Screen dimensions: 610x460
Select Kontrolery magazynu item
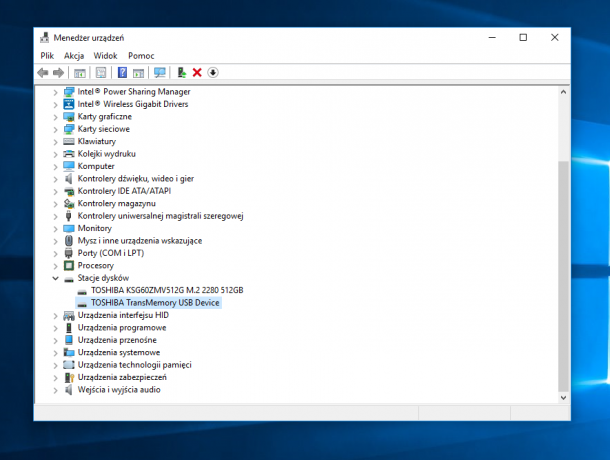[x=116, y=204]
